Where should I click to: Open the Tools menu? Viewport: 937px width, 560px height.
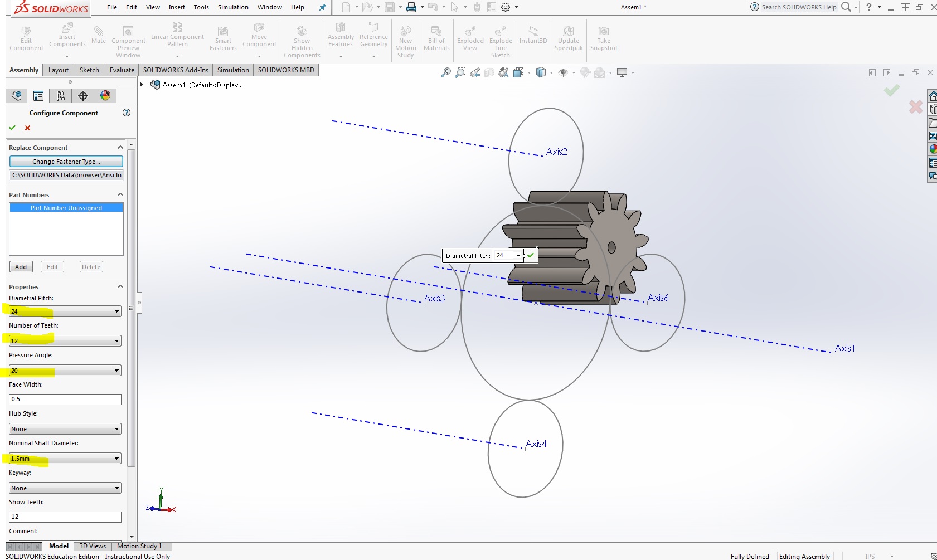[201, 7]
